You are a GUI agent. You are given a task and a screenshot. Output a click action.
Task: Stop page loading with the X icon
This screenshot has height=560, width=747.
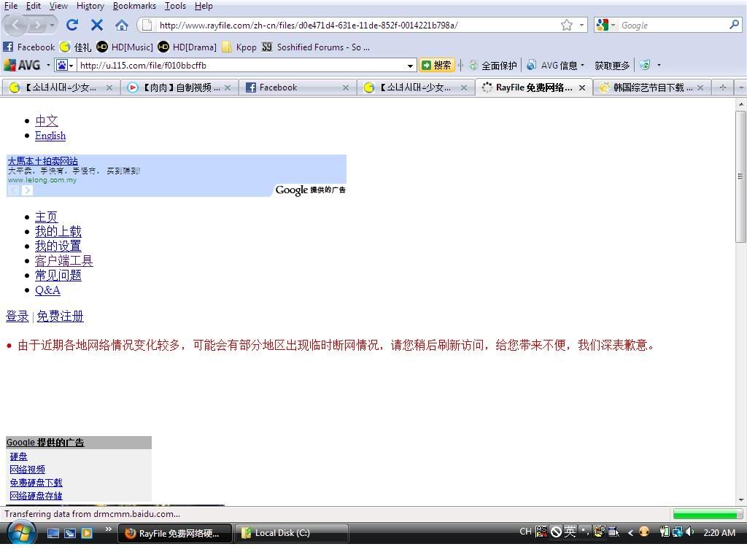(97, 25)
